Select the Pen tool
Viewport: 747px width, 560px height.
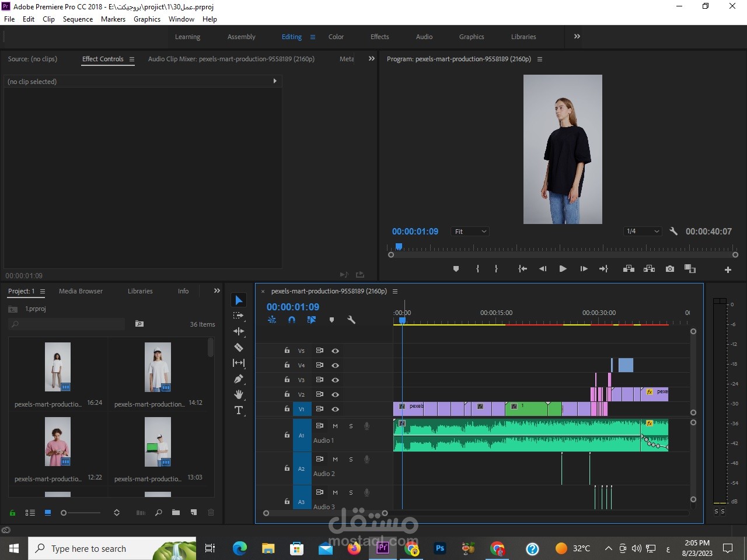point(239,379)
